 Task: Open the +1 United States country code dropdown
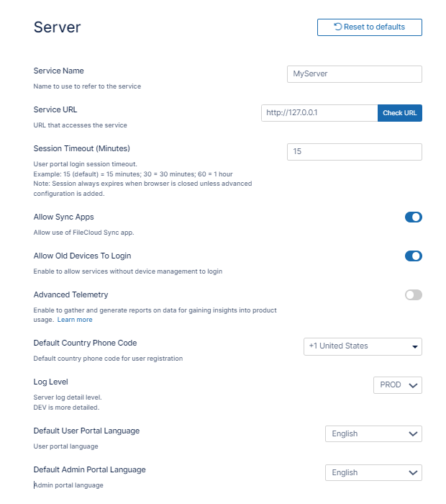point(363,346)
